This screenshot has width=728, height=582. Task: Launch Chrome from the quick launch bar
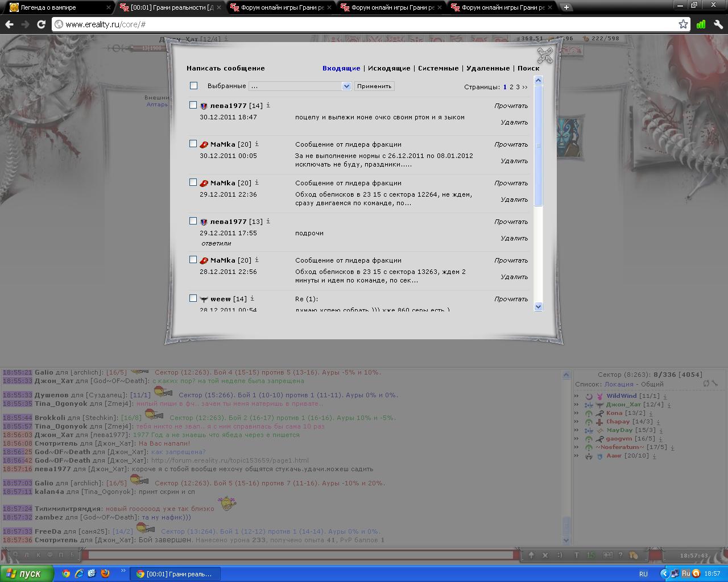tap(66, 573)
